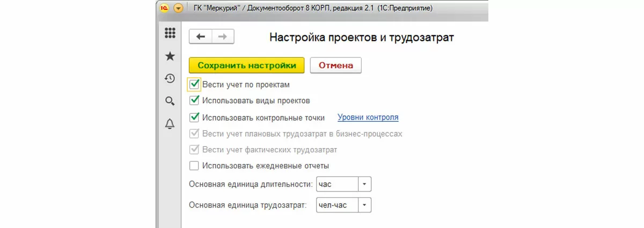Open the sections grid menu icon
Viewport: 644px width, 228px height.
click(x=170, y=33)
